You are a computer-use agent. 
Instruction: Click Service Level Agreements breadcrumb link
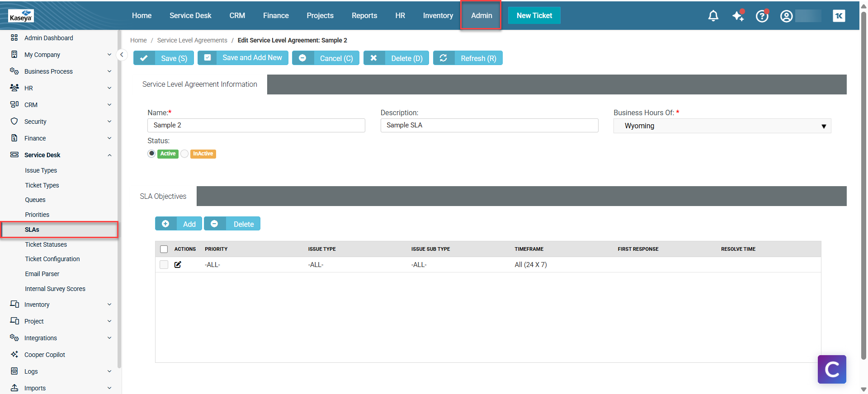[192, 40]
